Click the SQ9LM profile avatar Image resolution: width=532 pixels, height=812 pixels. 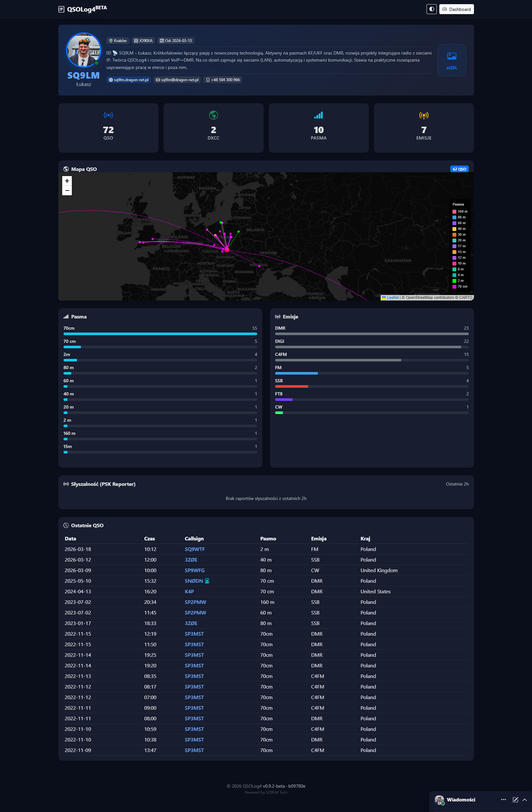83,50
